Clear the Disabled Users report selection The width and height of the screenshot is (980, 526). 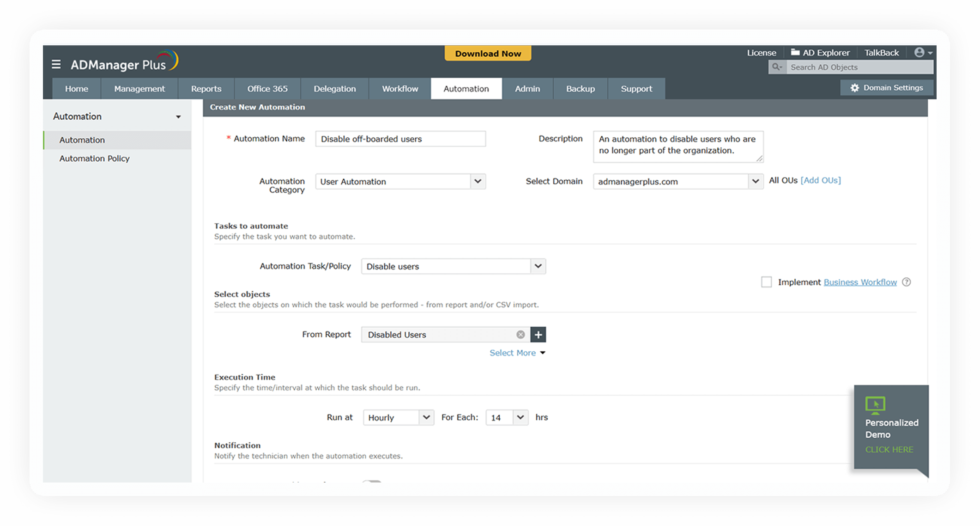tap(520, 335)
